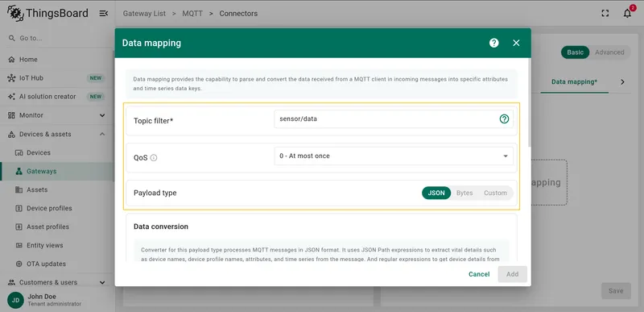
Task: Click Topic filter help question icon
Action: click(504, 119)
